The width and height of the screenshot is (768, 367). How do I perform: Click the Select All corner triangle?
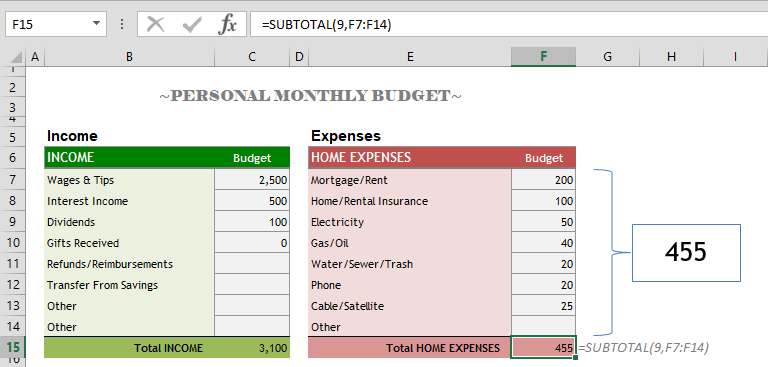click(15, 57)
